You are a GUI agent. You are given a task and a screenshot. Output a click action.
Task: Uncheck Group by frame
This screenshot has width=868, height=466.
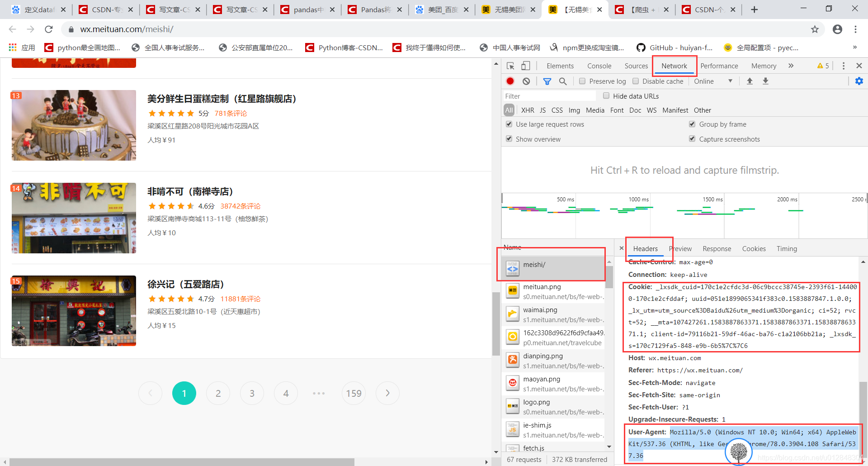click(x=692, y=124)
